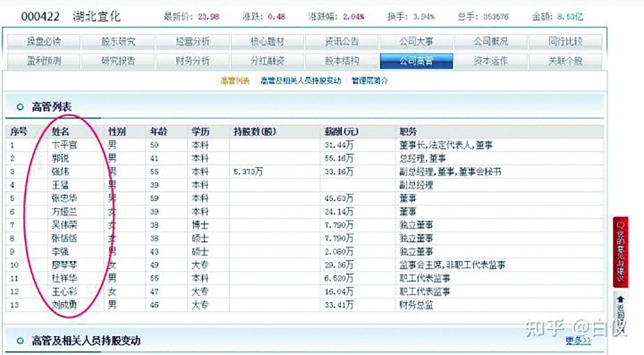Switch to the 公司概况 tab
The image size is (644, 355).
492,41
